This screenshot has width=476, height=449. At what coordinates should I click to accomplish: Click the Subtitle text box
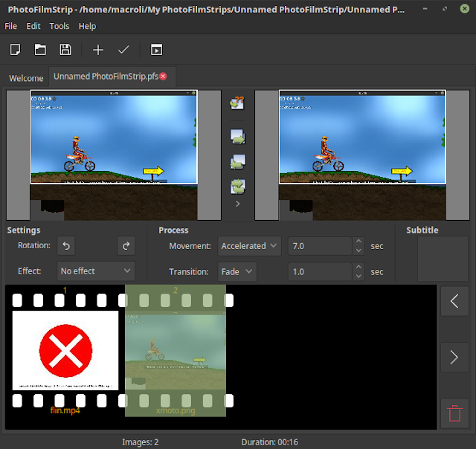point(443,259)
